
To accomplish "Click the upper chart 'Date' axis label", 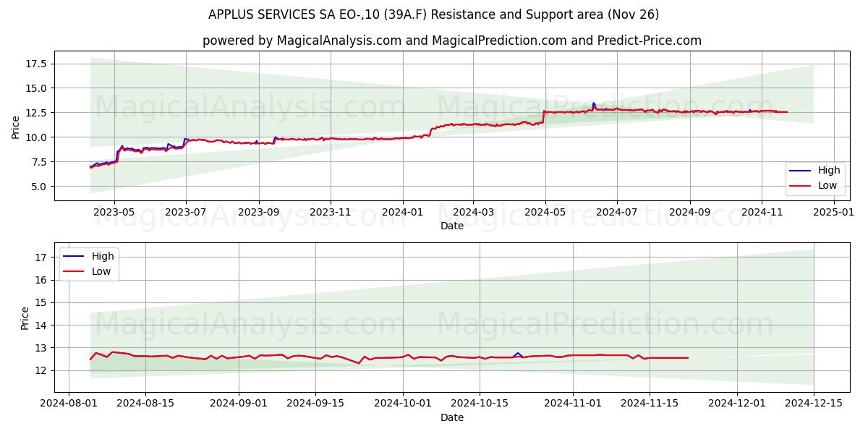I will click(452, 226).
